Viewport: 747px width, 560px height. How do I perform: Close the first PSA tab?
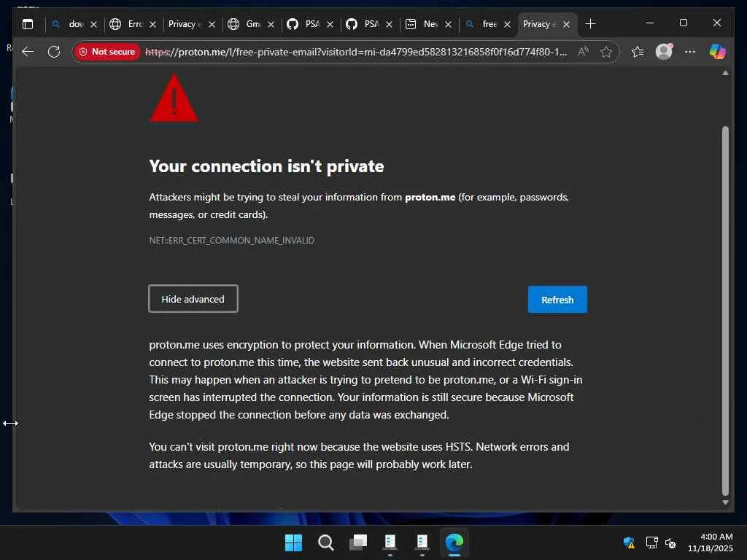[x=330, y=24]
